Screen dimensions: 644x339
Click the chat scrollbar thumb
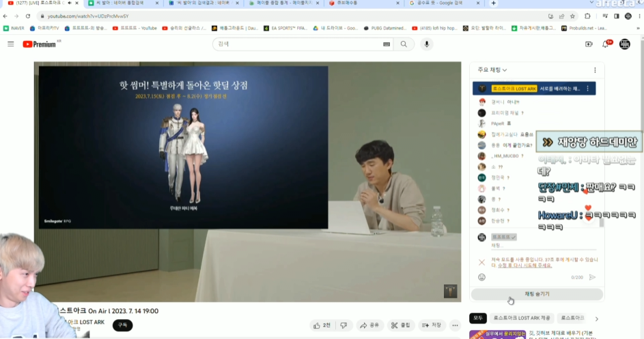click(602, 222)
